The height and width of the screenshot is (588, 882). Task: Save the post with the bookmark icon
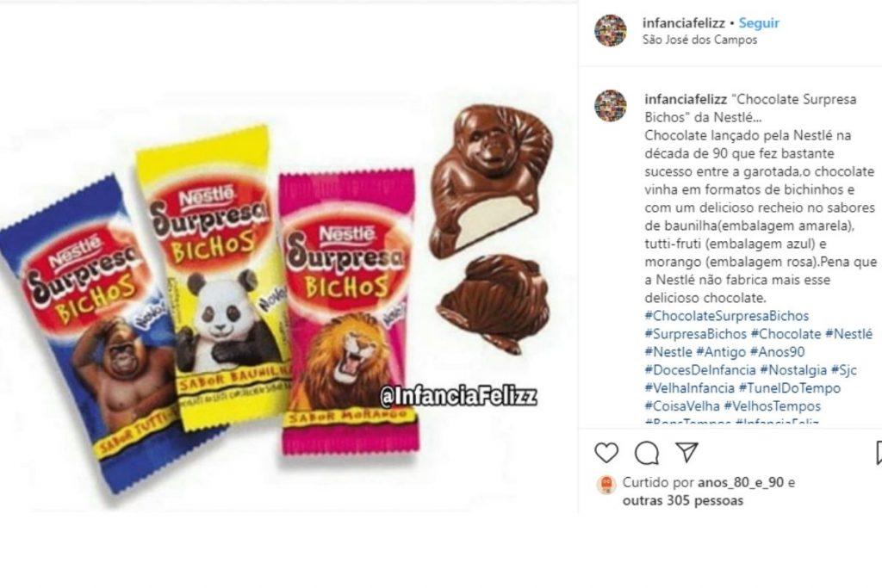point(879,453)
